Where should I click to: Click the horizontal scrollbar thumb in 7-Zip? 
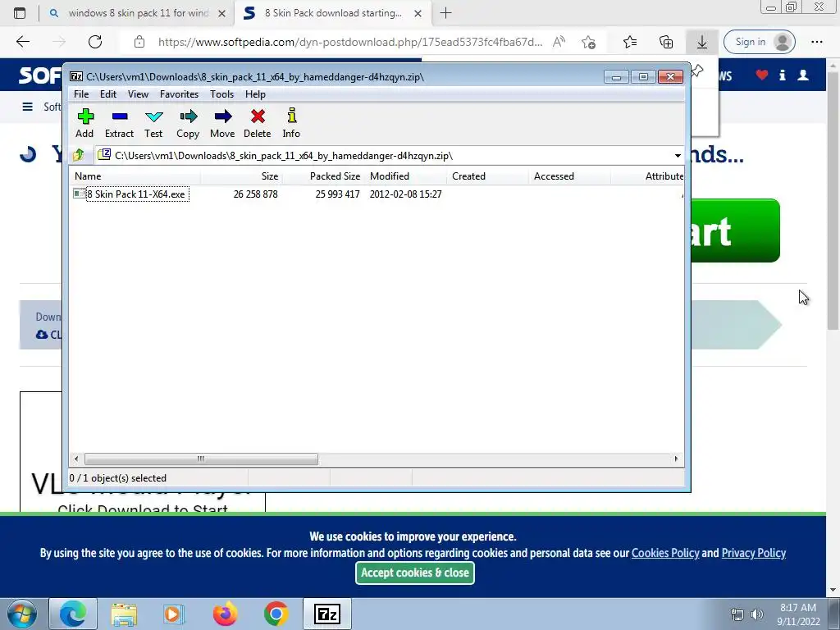[201, 459]
